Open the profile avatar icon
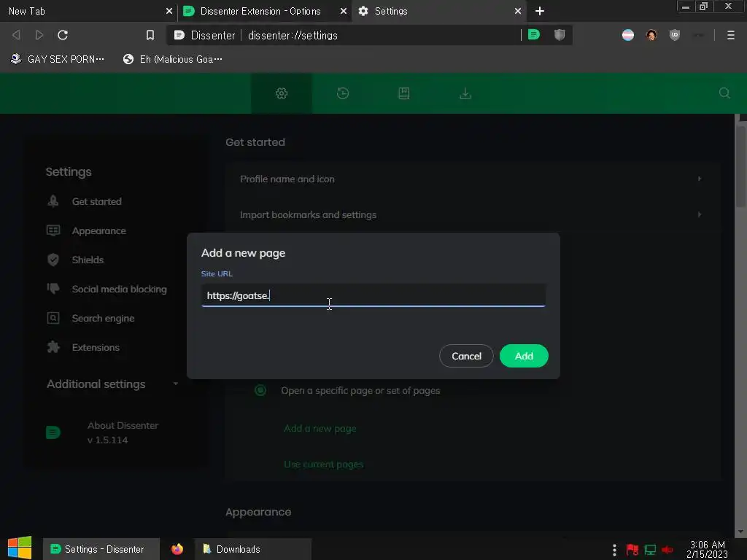The height and width of the screenshot is (560, 747). pos(651,35)
